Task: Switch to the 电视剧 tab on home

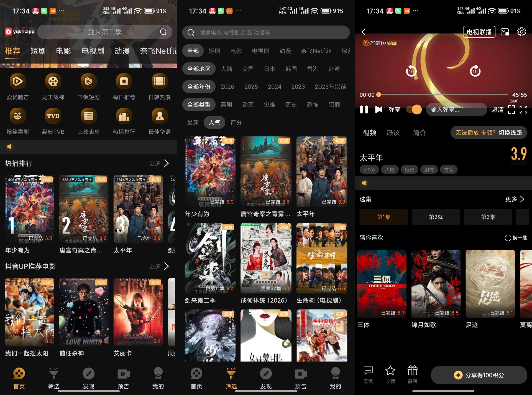Action: [x=93, y=51]
